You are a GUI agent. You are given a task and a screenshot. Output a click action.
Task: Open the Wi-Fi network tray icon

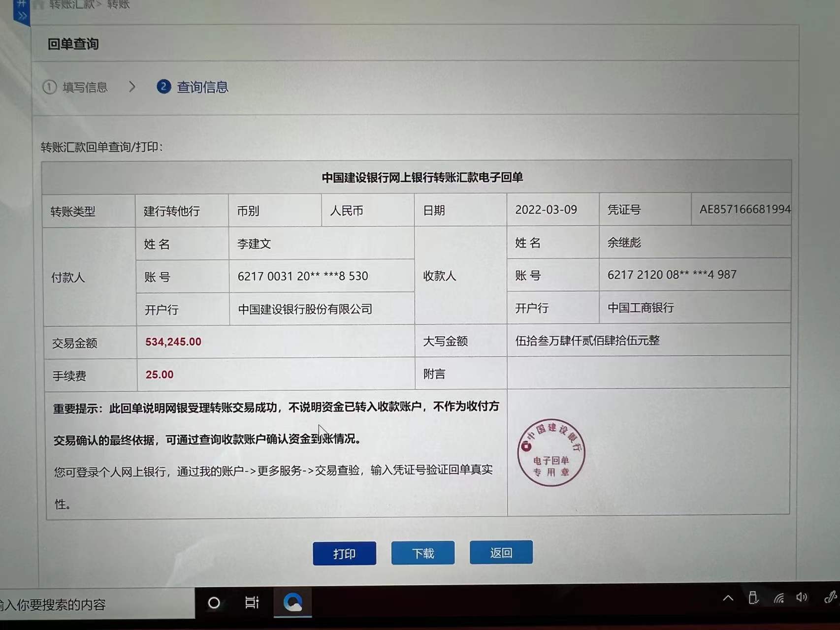(x=778, y=598)
